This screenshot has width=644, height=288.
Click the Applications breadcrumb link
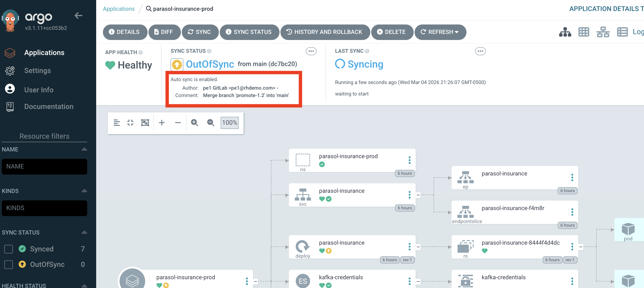pos(118,9)
